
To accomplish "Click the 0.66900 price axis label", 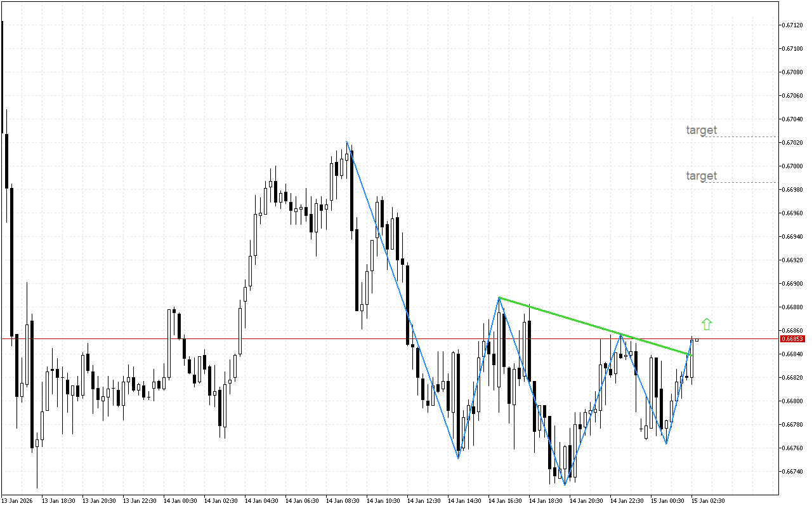I will pyautogui.click(x=794, y=284).
